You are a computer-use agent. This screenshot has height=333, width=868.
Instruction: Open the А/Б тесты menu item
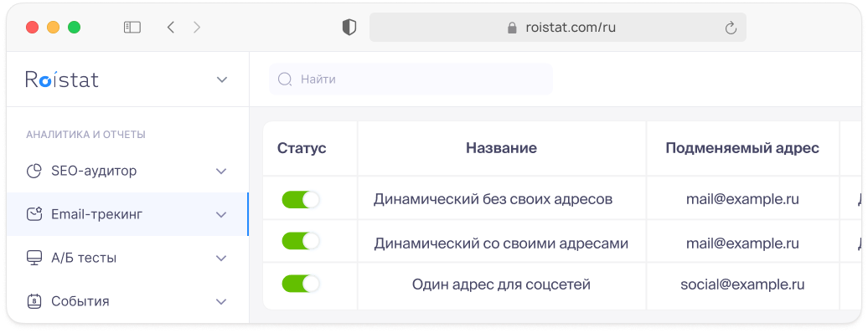[x=127, y=259]
